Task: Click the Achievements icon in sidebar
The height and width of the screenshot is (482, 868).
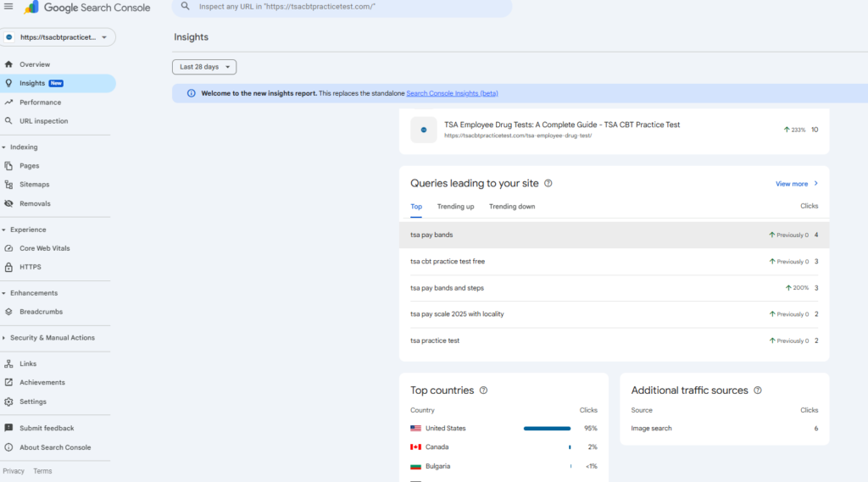Action: (8, 382)
